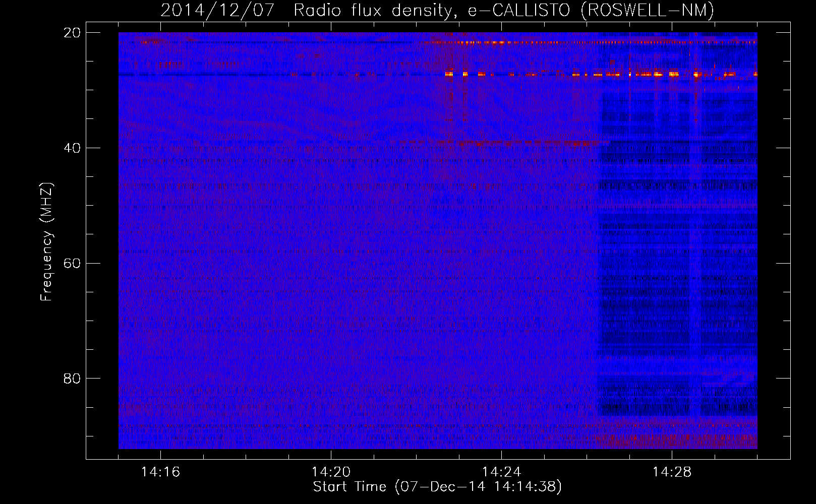Click the 14:28 time tick label
816x504 pixels.
click(672, 472)
